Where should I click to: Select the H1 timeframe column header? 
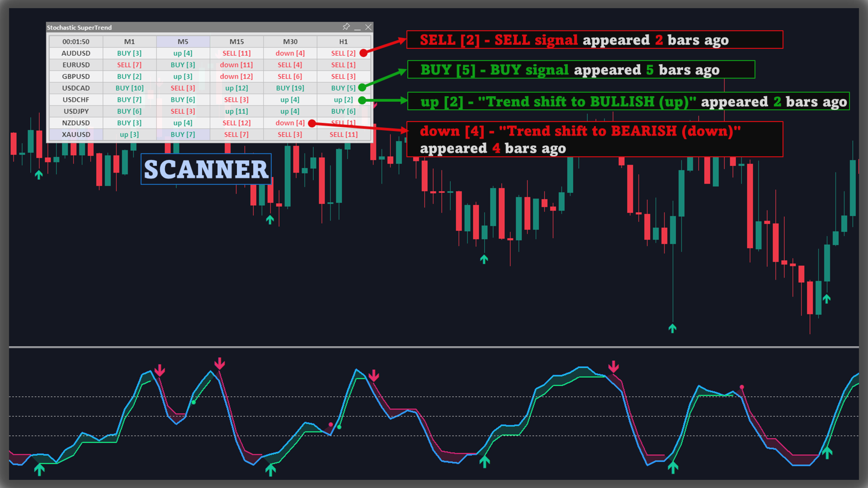click(x=344, y=42)
